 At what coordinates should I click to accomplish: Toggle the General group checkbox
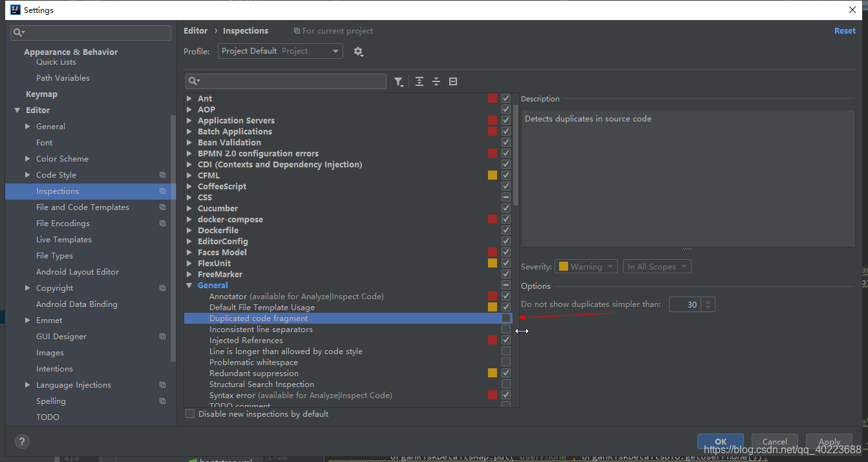click(x=506, y=285)
